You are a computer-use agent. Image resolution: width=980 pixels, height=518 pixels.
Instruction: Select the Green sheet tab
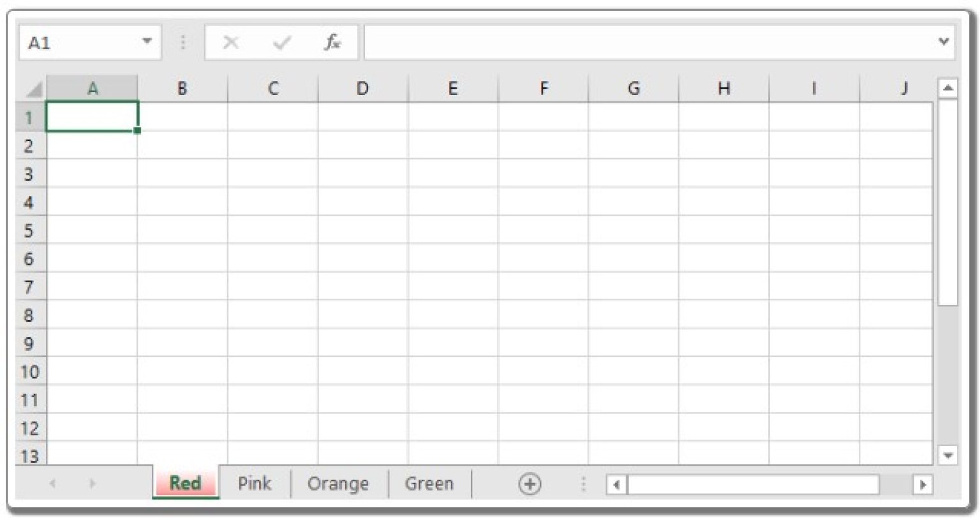click(429, 484)
